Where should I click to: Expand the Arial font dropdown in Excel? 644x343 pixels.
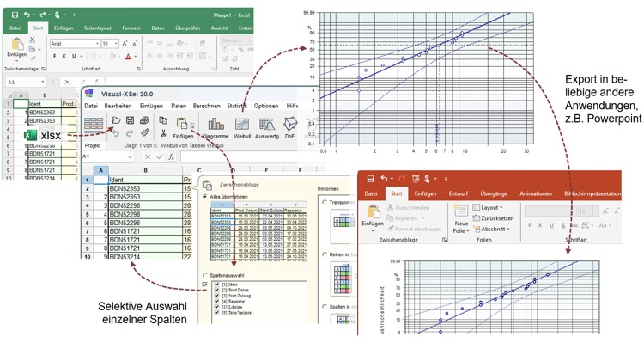[97, 43]
